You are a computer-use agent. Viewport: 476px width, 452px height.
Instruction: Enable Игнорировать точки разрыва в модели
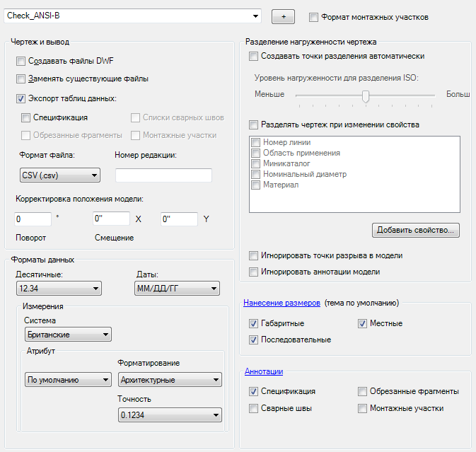click(254, 255)
